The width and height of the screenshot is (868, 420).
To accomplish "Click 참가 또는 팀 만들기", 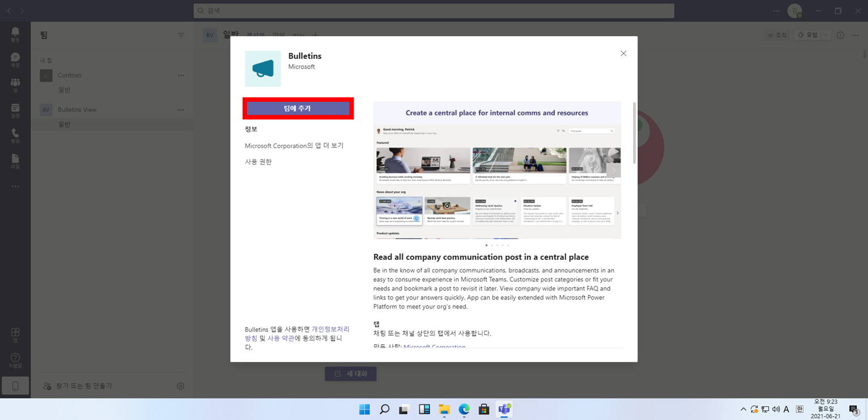I will tap(78, 386).
